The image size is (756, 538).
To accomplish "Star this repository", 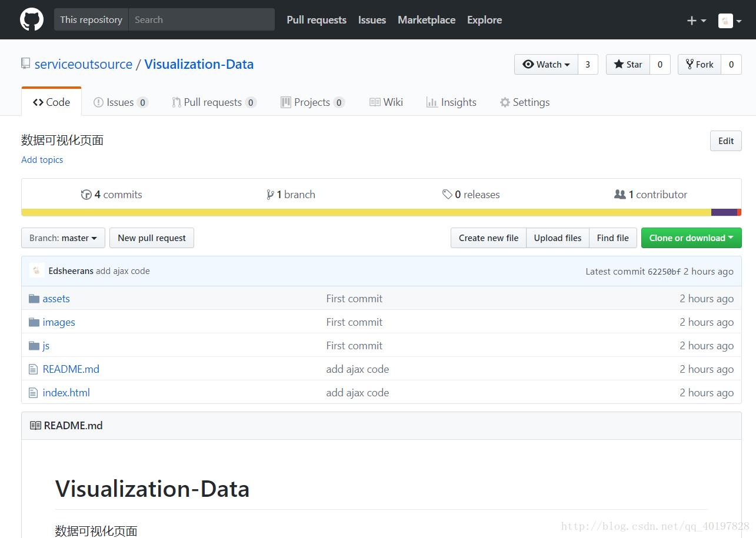I will click(x=628, y=65).
